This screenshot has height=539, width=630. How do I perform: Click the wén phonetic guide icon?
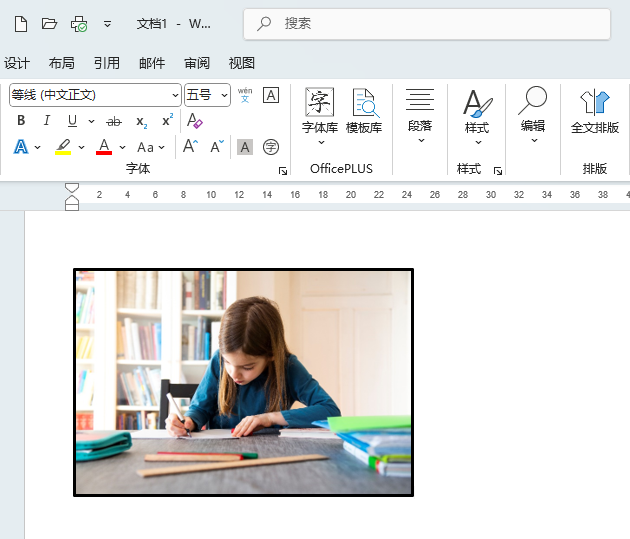(245, 95)
